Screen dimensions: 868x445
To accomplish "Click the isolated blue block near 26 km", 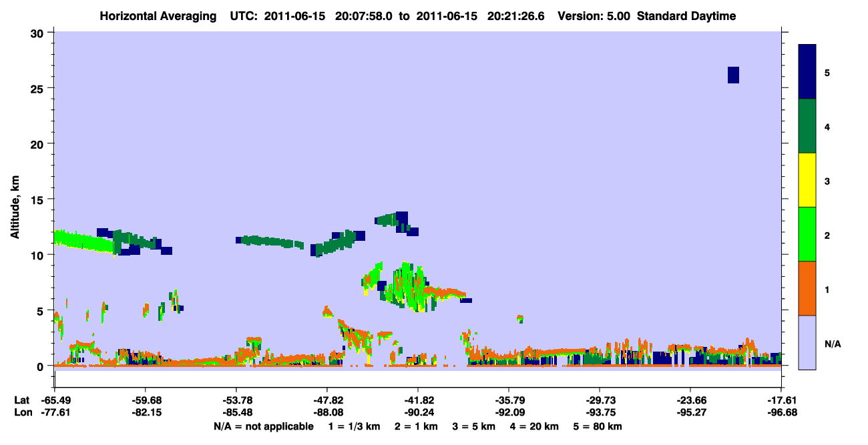I will (x=733, y=75).
